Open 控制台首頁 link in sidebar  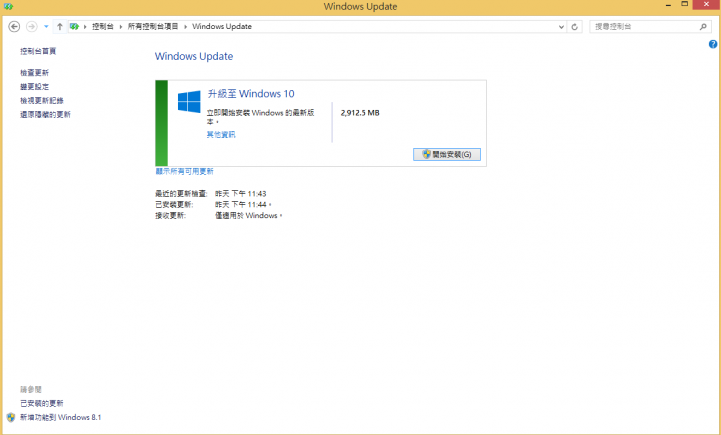(38, 51)
